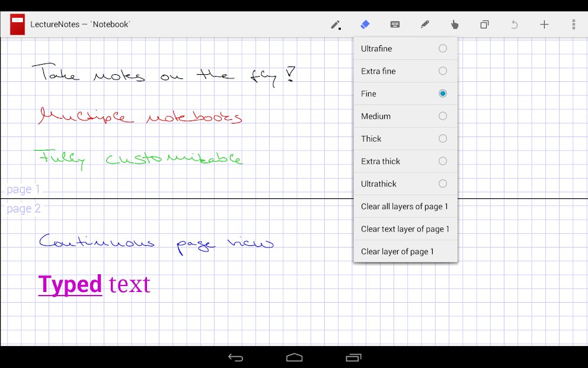Open the Eraser tool options
Screen dimensions: 588x368
pos(365,24)
